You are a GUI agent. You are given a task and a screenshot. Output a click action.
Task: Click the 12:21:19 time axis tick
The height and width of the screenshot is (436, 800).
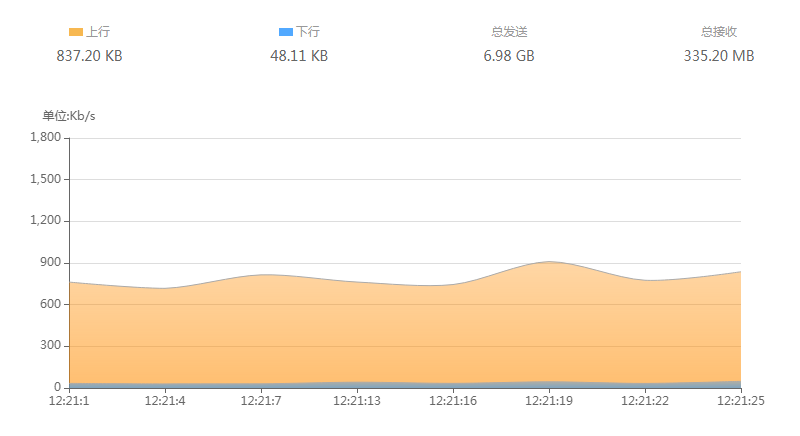tap(549, 401)
